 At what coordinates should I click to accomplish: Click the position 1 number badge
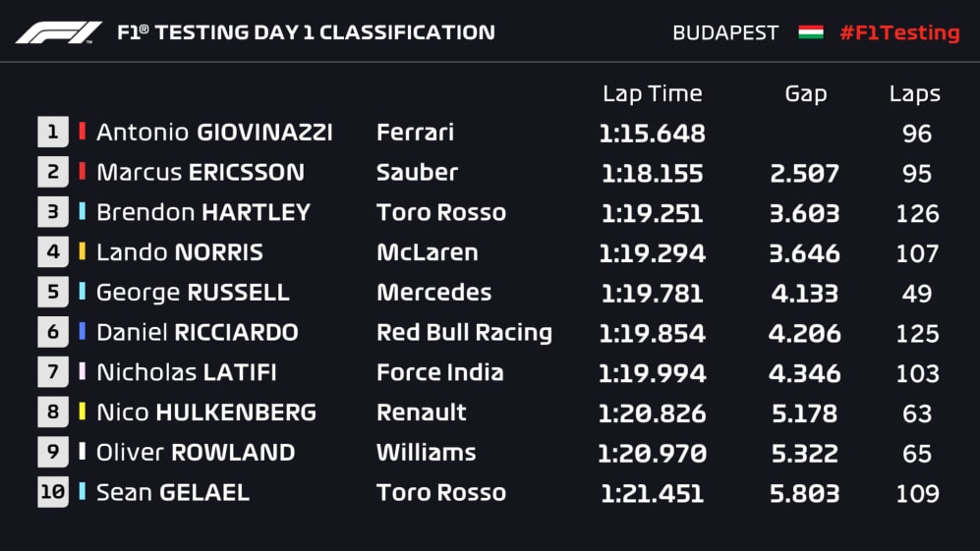(x=52, y=133)
